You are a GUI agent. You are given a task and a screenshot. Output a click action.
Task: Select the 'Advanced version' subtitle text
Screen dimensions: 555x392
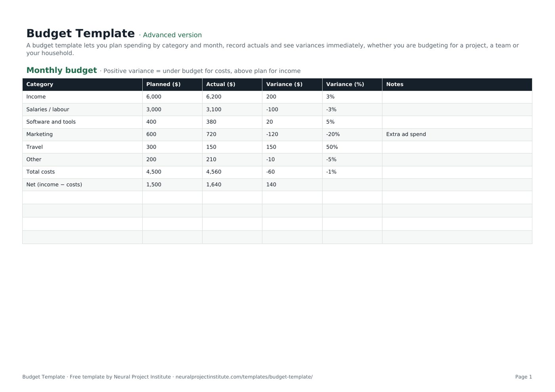pyautogui.click(x=172, y=35)
